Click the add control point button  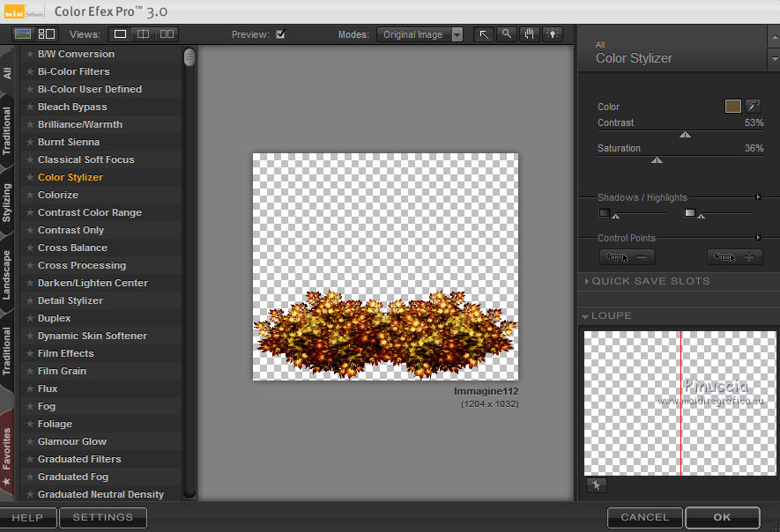click(734, 257)
